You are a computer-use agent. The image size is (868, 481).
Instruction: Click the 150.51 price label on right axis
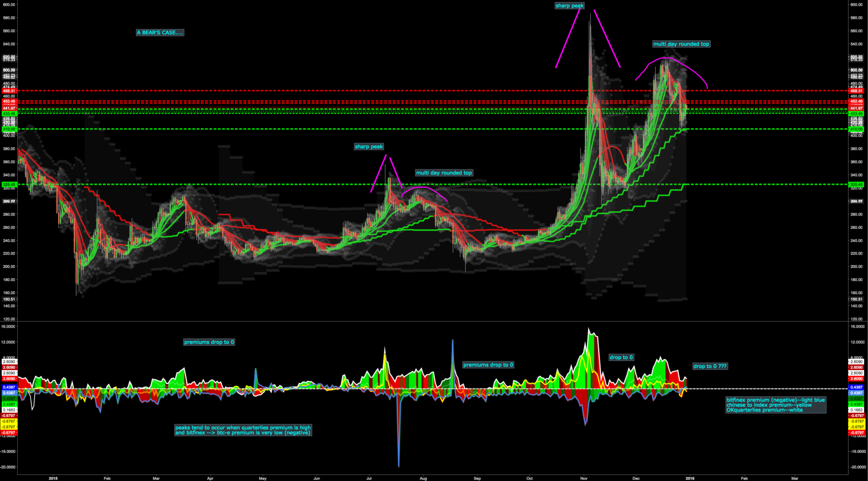(857, 299)
